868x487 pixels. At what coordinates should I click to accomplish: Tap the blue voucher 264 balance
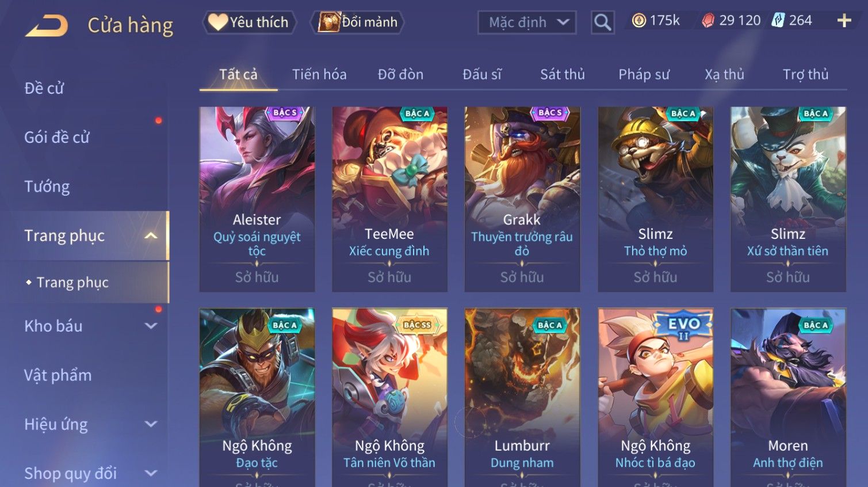pos(791,21)
